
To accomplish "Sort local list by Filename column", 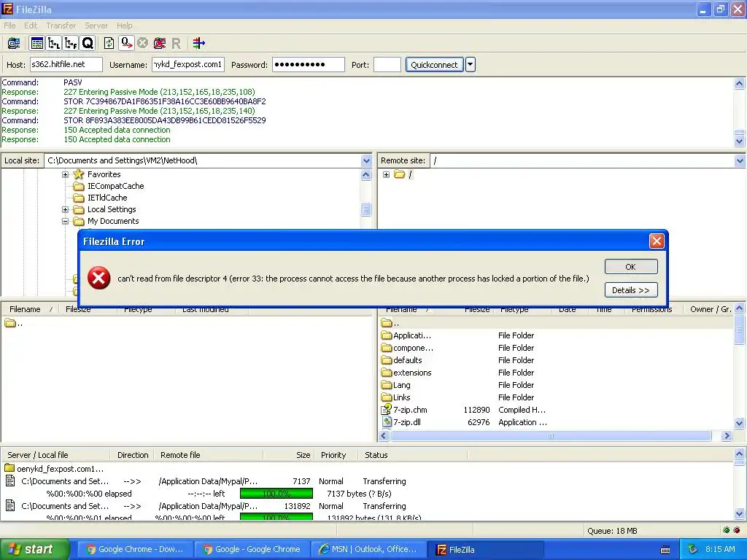I will click(x=31, y=309).
